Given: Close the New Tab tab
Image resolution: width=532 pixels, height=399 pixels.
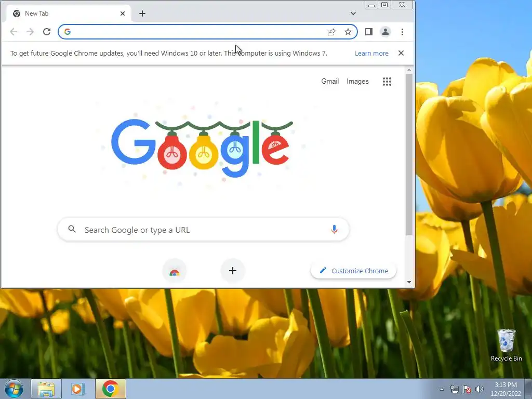Looking at the screenshot, I should (123, 14).
